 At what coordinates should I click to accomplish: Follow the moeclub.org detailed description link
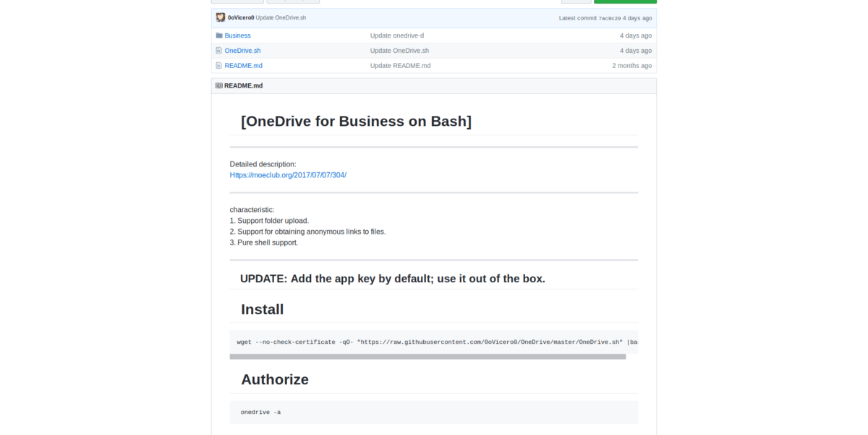(288, 175)
